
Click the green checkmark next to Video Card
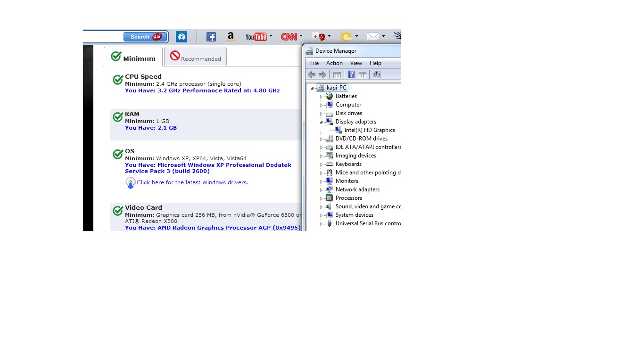[x=118, y=211]
